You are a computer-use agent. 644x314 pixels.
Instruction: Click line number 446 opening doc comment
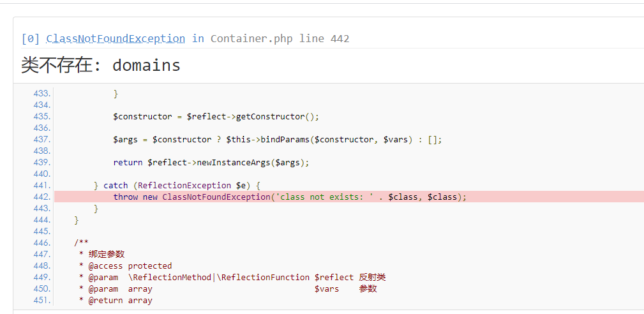pos(41,243)
